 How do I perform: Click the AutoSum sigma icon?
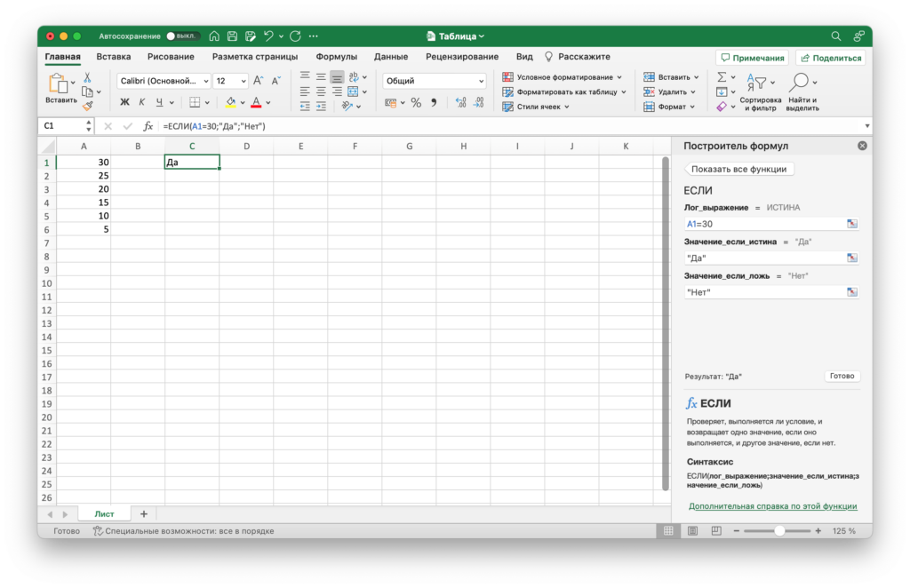click(x=722, y=77)
